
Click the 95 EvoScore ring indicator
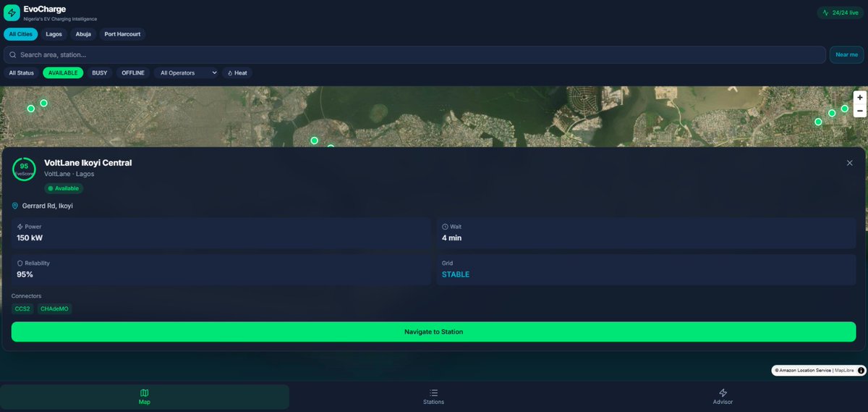(x=24, y=169)
